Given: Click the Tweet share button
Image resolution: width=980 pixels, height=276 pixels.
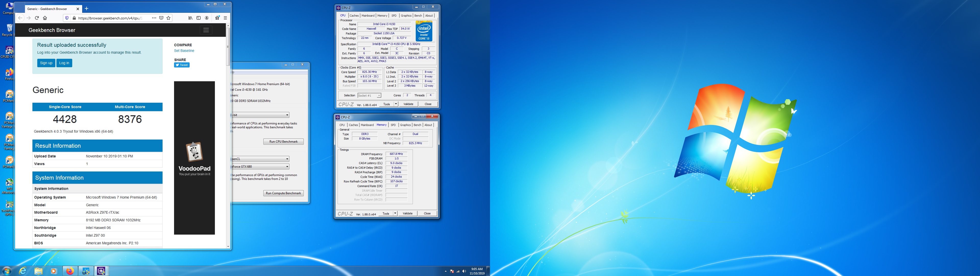Looking at the screenshot, I should (182, 65).
